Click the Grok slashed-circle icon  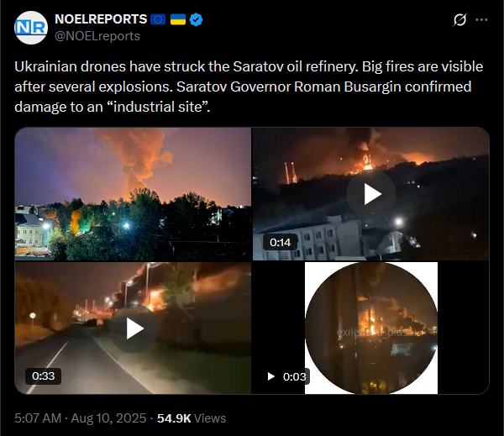pyautogui.click(x=459, y=20)
